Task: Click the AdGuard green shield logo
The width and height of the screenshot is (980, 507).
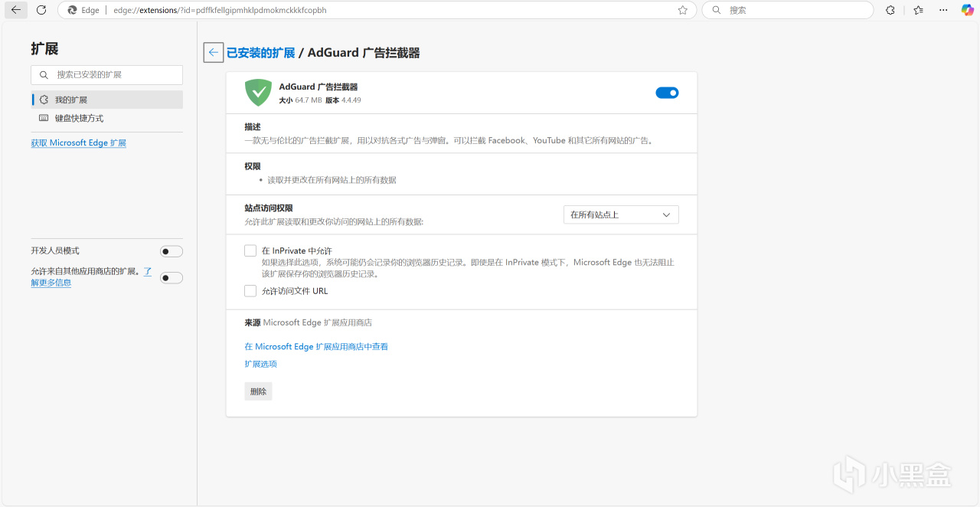Action: tap(258, 93)
